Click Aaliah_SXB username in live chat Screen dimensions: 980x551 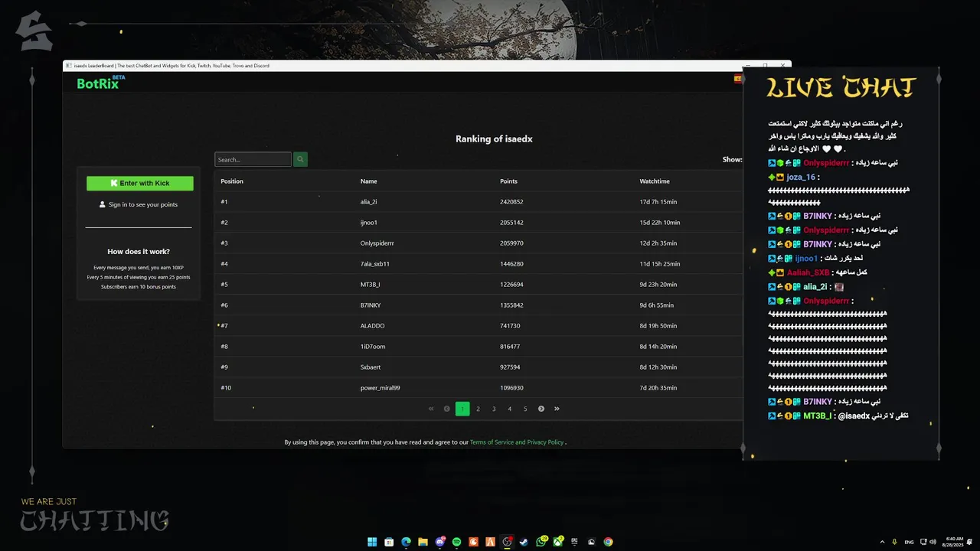(x=808, y=273)
